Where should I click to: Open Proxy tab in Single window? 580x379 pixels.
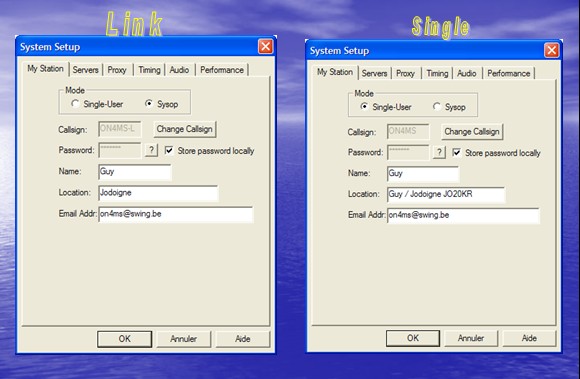coord(405,73)
